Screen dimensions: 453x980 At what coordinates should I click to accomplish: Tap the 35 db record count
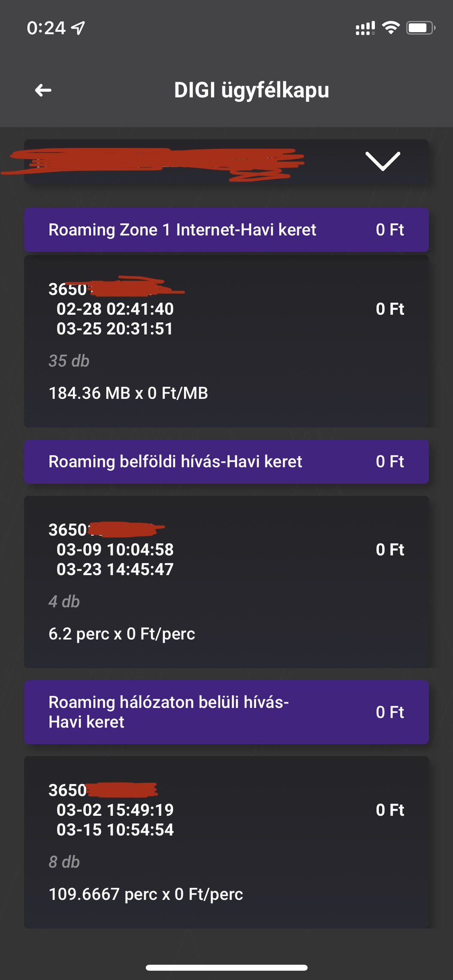[69, 361]
